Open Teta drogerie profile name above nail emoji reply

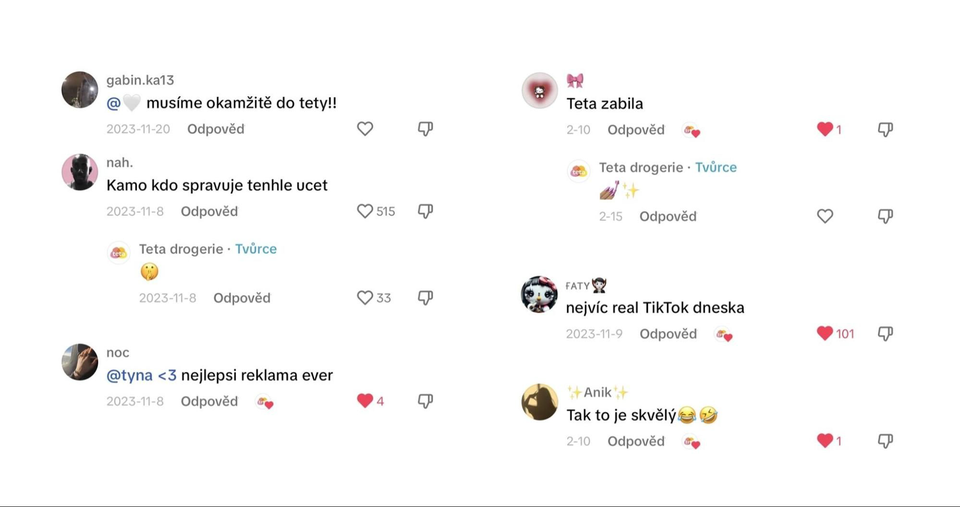coord(641,167)
